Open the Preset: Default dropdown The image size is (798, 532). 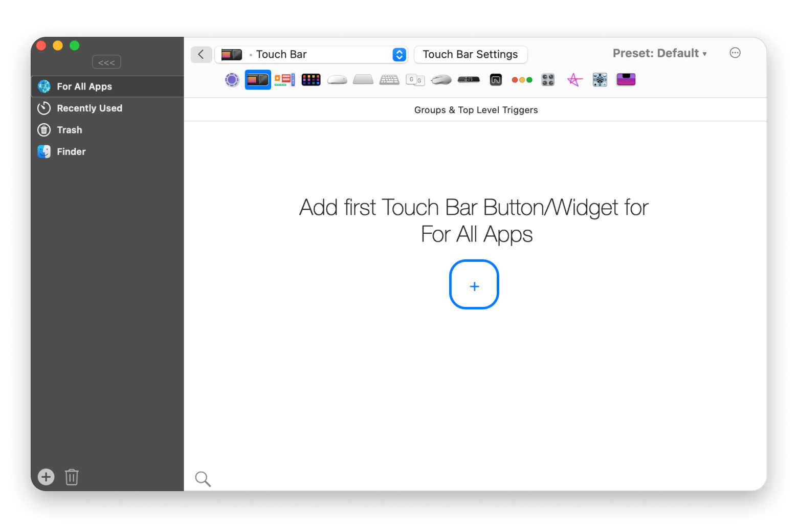pyautogui.click(x=659, y=53)
